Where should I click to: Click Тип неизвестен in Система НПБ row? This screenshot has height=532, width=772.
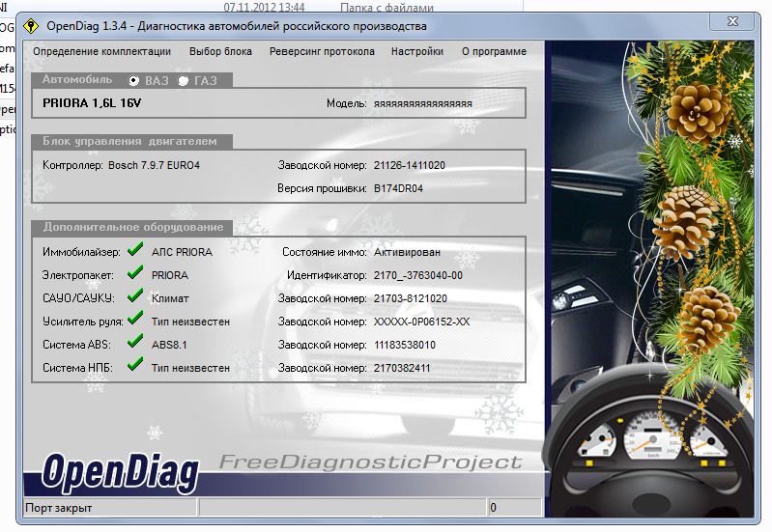pos(190,368)
